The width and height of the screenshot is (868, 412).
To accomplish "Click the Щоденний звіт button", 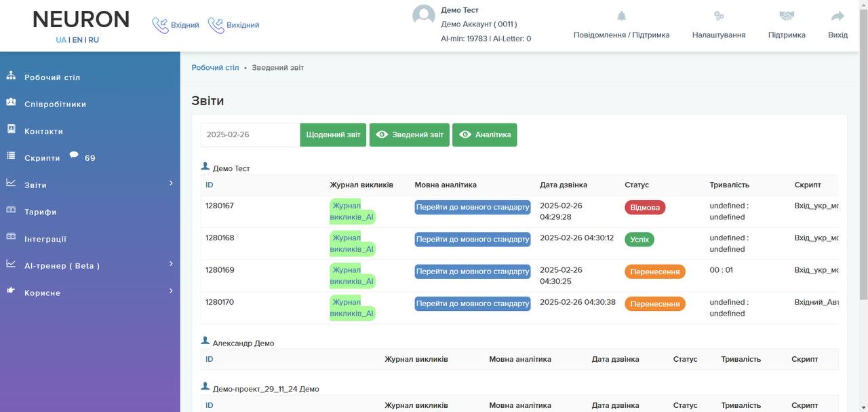I will click(333, 134).
